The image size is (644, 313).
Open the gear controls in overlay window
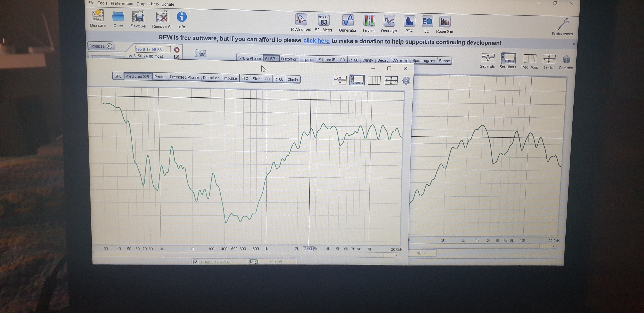tap(406, 81)
